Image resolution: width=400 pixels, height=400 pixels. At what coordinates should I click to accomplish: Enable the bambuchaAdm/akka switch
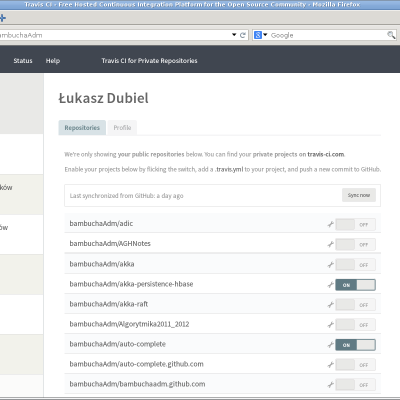[x=355, y=265]
